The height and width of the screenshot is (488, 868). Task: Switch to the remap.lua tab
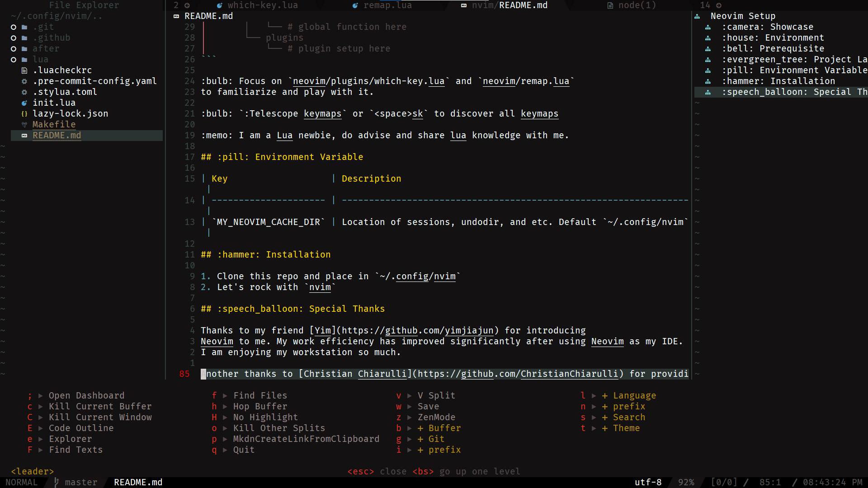387,5
